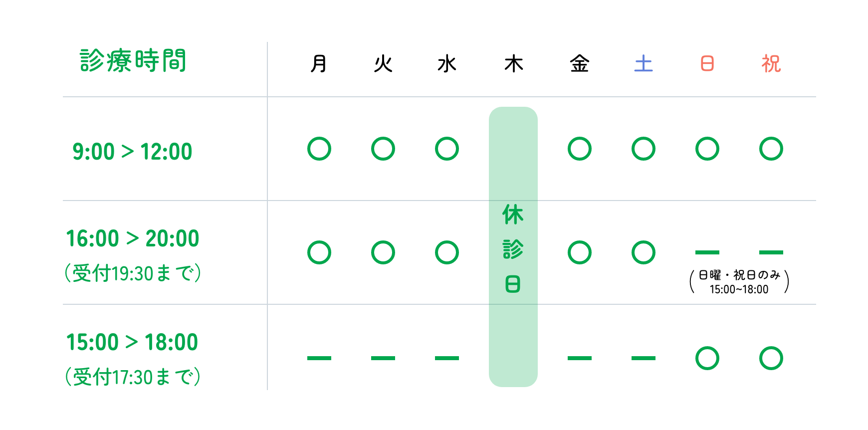The height and width of the screenshot is (430, 868).
Task: Click the Sunday 16:00–20:00 dash mark
Action: [707, 252]
